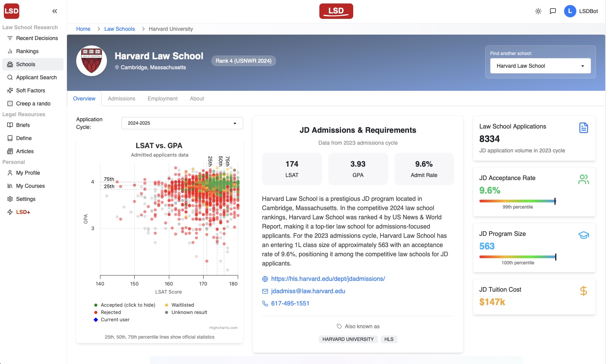
Task: Switch to the Employment tab
Action: [162, 99]
